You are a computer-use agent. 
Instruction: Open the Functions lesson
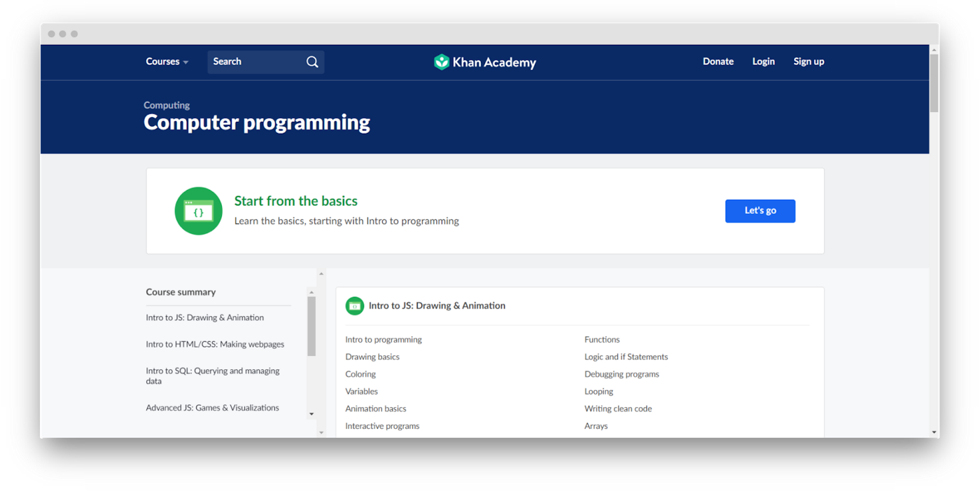(x=602, y=340)
